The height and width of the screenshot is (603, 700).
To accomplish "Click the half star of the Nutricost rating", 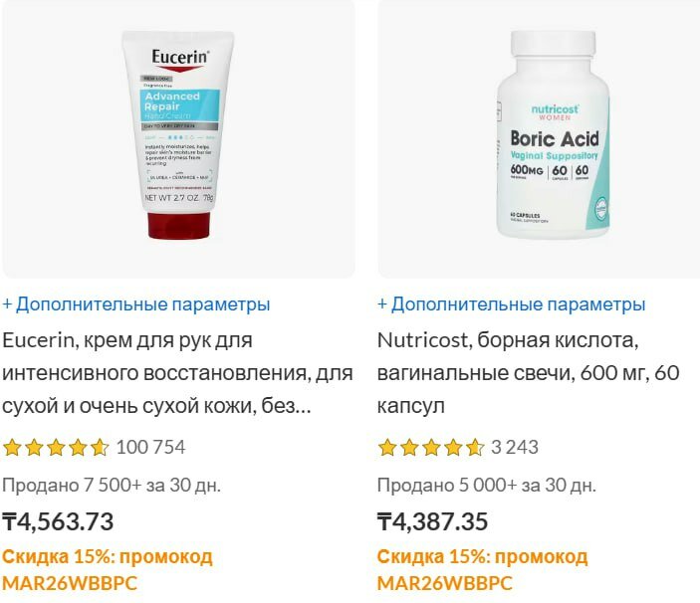I will point(475,448).
